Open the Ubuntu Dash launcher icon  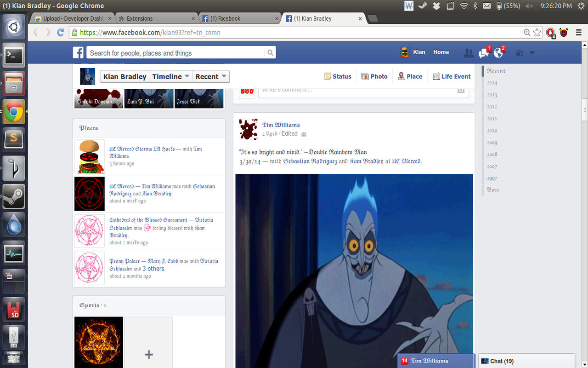[x=14, y=27]
